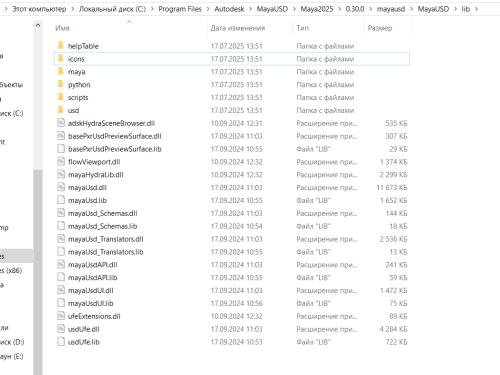The height and width of the screenshot is (375, 500).
Task: Expand the chevron after MayaUSD before Maya2025
Action: pos(294,9)
